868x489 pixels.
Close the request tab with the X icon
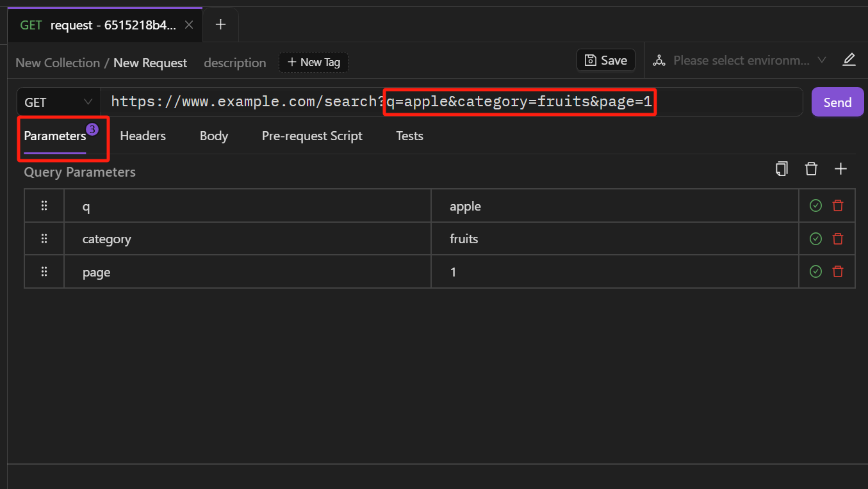click(x=189, y=25)
